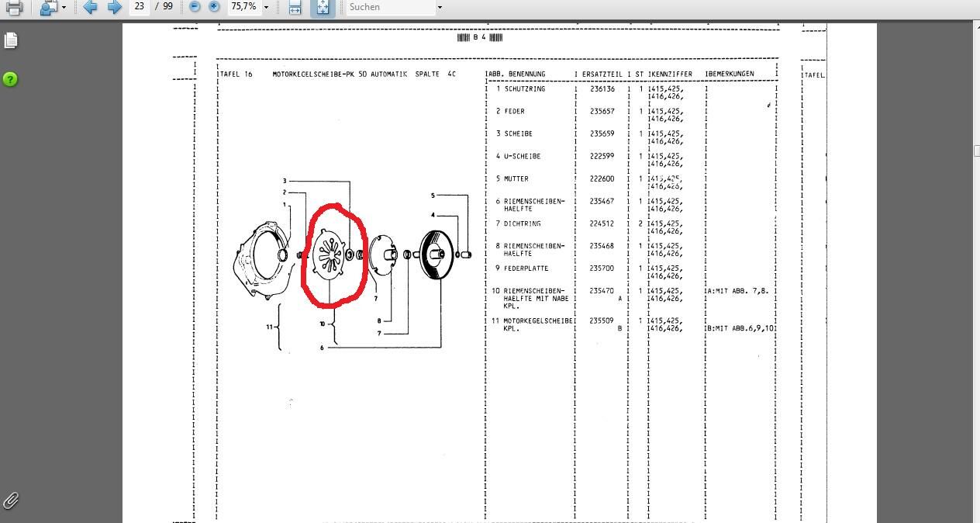Open the Suchen search options dropdown
Screen dimensions: 980x523
point(440,7)
